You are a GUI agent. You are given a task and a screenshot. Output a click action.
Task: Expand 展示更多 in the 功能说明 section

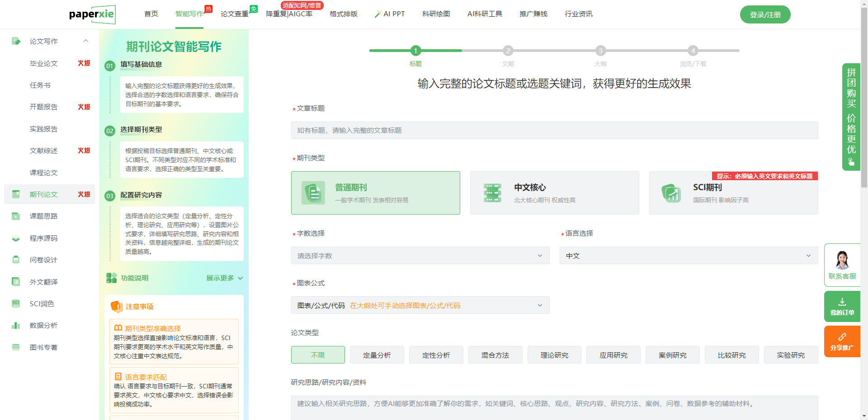(224, 278)
